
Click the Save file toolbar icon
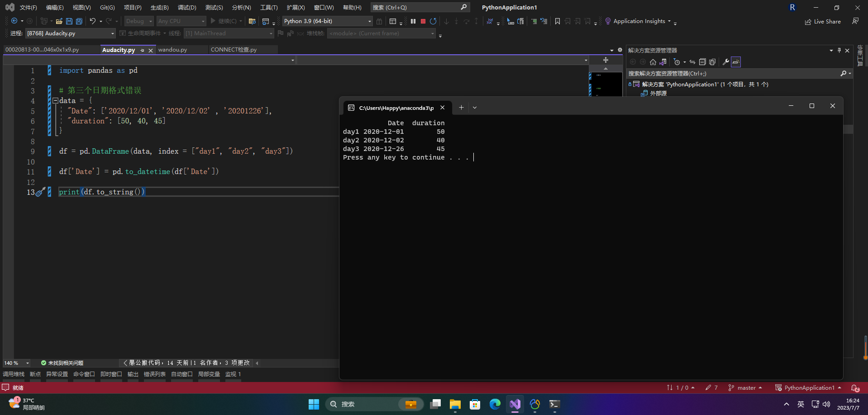[69, 21]
